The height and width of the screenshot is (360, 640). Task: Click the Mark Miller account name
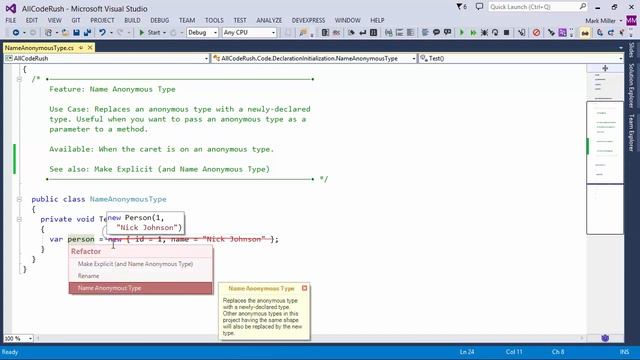600,20
